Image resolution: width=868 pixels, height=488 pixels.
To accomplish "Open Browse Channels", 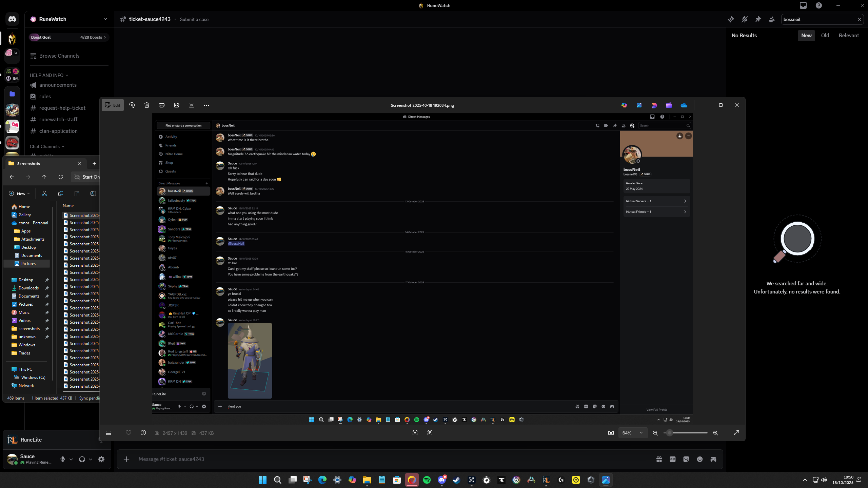I will point(59,56).
